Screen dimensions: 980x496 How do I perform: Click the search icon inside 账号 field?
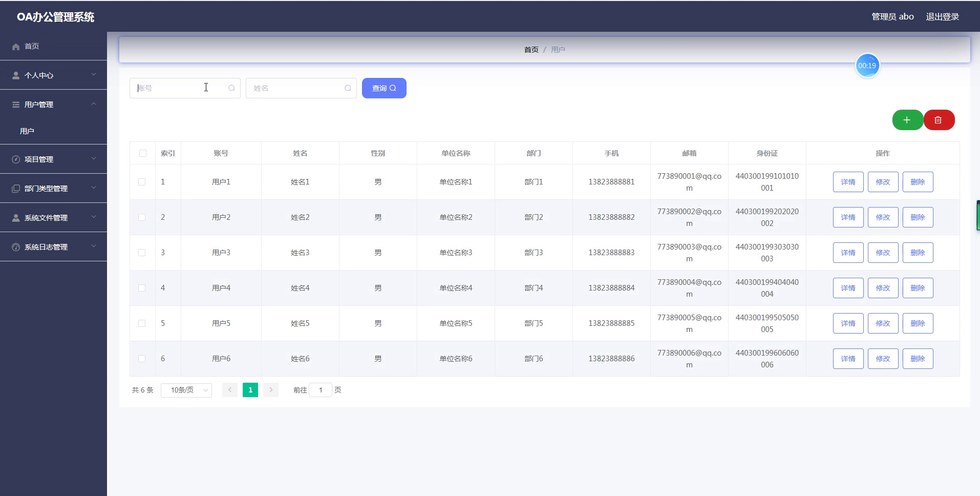(x=231, y=88)
